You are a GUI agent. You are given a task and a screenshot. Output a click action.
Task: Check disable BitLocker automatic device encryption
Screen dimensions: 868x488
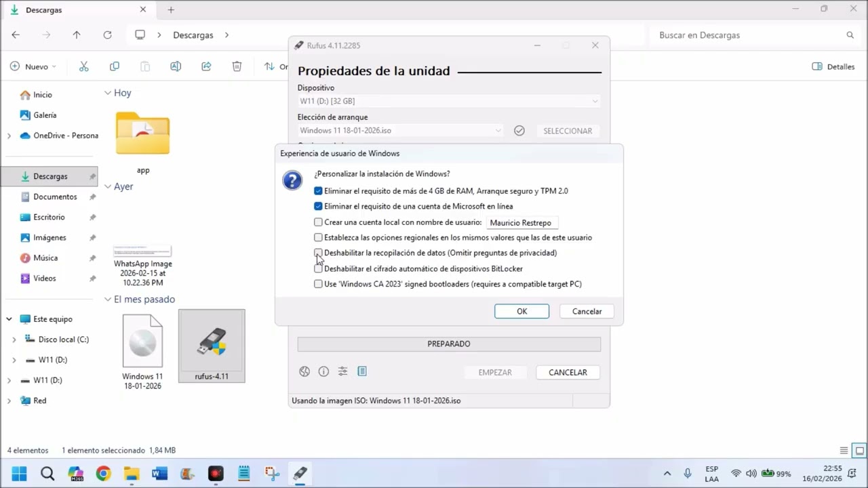pos(318,268)
